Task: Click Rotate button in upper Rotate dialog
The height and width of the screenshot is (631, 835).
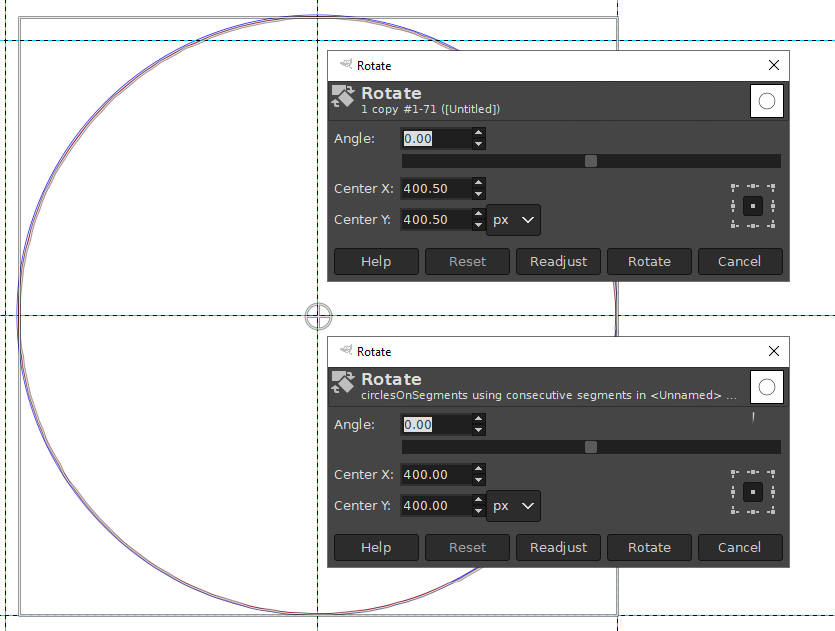Action: (x=649, y=261)
